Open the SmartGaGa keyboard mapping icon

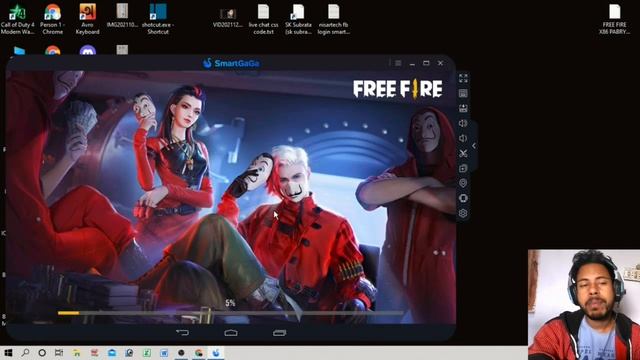(463, 93)
